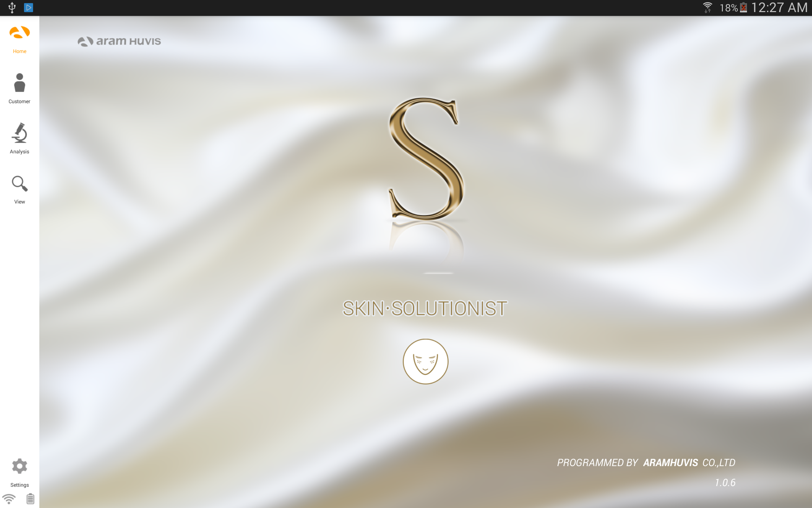Tap the 18% battery indicator

coord(733,7)
